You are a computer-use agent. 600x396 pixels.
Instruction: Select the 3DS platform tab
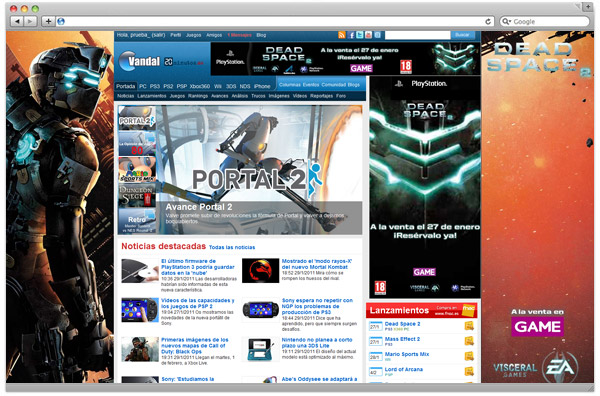[231, 86]
